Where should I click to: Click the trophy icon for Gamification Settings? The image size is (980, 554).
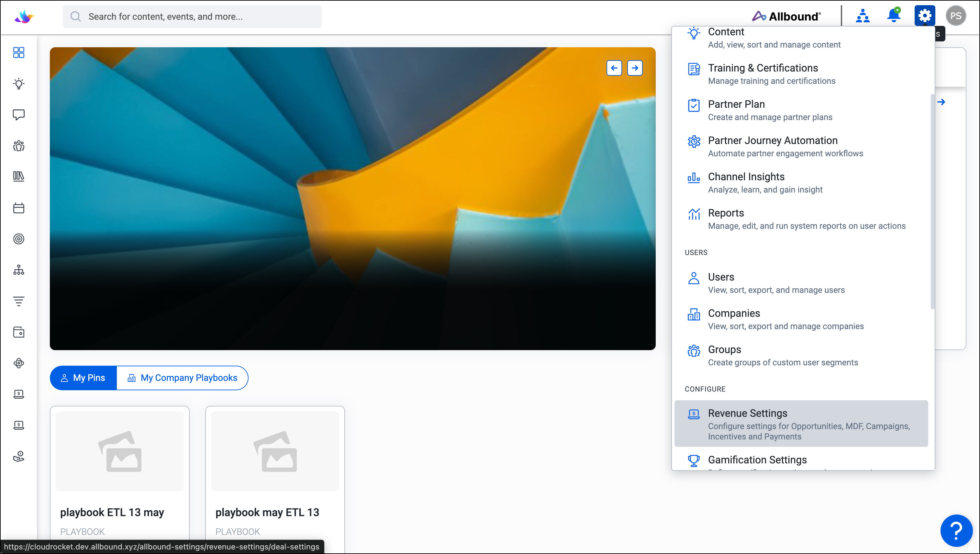point(694,460)
